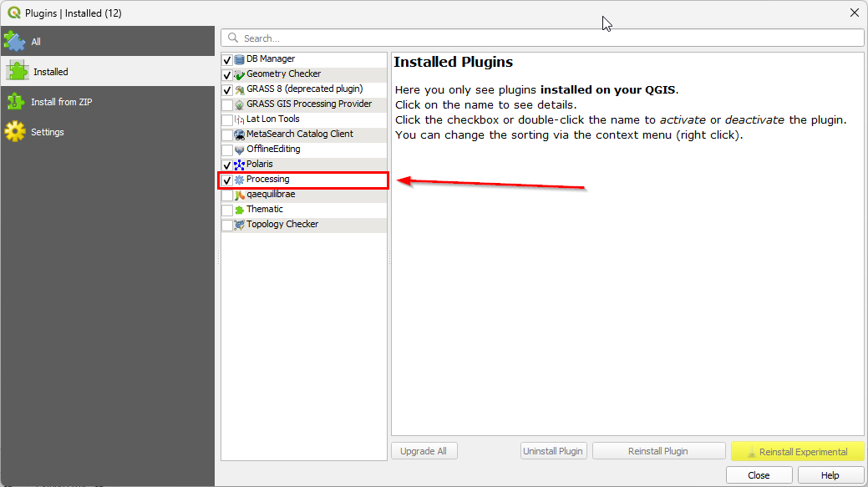868x487 pixels.
Task: Select the DB Manager plugin name
Action: (x=271, y=58)
